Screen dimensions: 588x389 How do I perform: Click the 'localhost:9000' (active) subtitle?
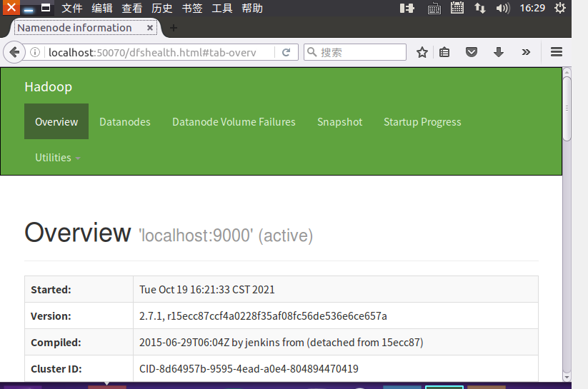pyautogui.click(x=226, y=236)
